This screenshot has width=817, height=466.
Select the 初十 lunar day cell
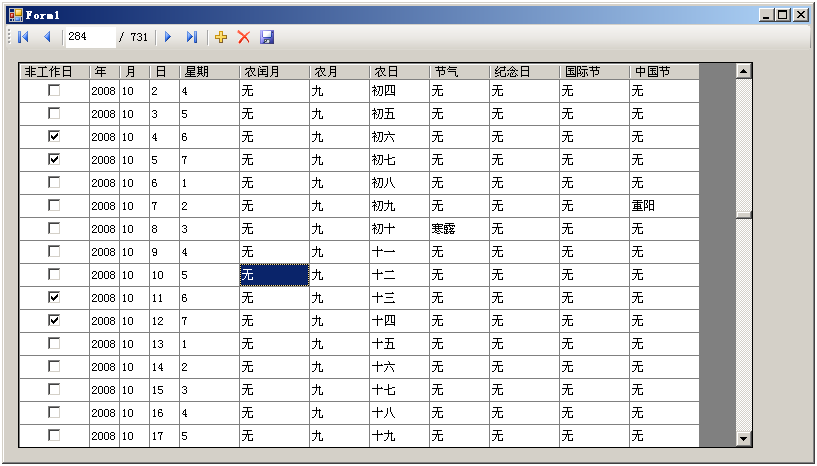click(400, 229)
